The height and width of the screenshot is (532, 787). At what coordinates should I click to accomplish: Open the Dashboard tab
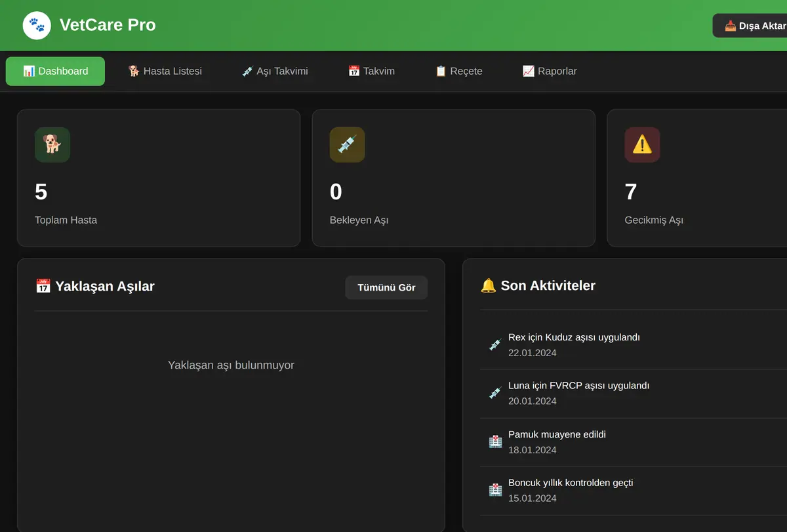tap(55, 71)
